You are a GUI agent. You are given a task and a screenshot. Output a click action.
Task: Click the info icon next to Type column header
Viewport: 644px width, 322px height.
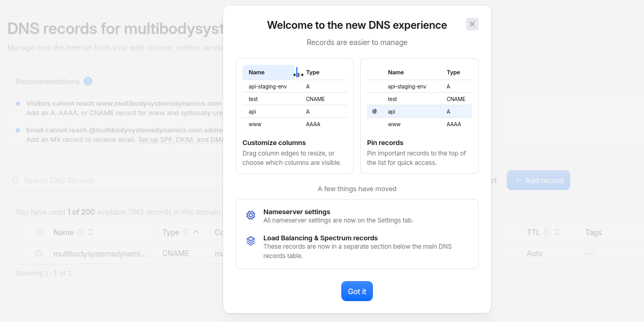click(187, 232)
